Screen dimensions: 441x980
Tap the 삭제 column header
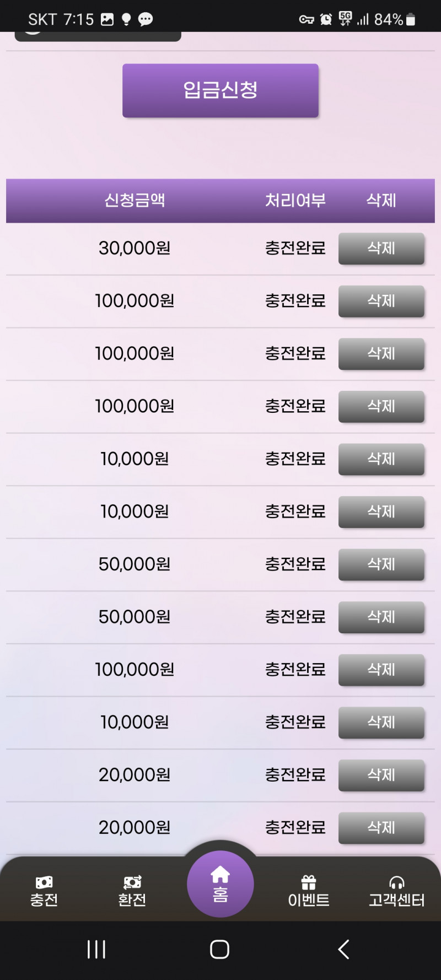(x=381, y=200)
